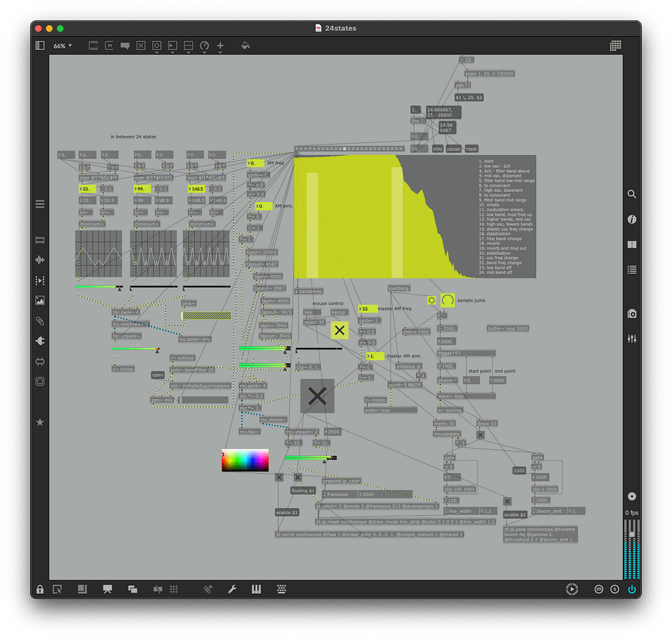Click the Audio On/Off power icon

[x=631, y=589]
